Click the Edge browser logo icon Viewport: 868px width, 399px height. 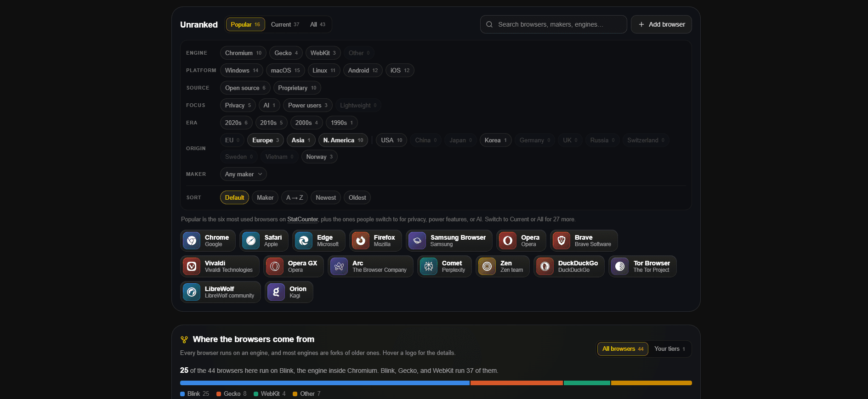click(x=304, y=241)
